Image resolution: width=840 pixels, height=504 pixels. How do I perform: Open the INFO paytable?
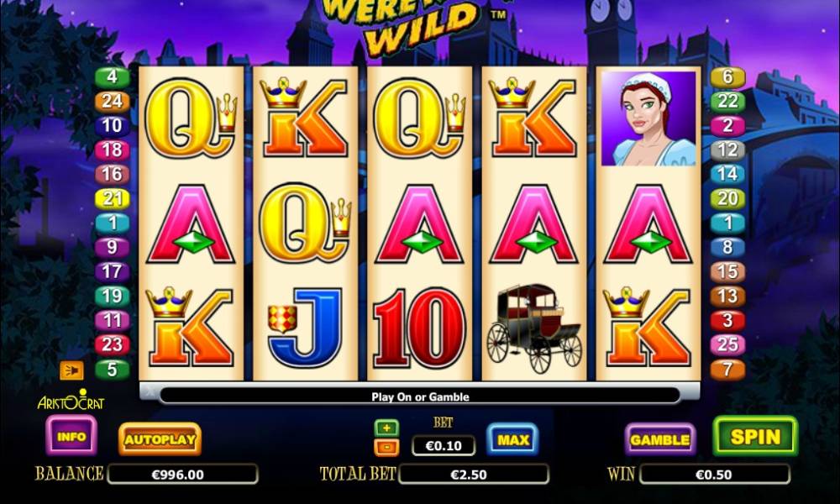pyautogui.click(x=71, y=436)
